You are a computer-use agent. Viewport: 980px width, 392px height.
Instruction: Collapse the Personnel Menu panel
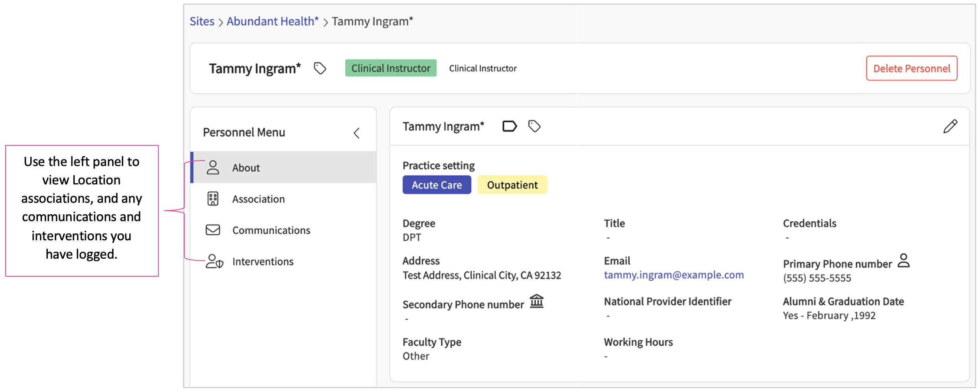[x=357, y=133]
